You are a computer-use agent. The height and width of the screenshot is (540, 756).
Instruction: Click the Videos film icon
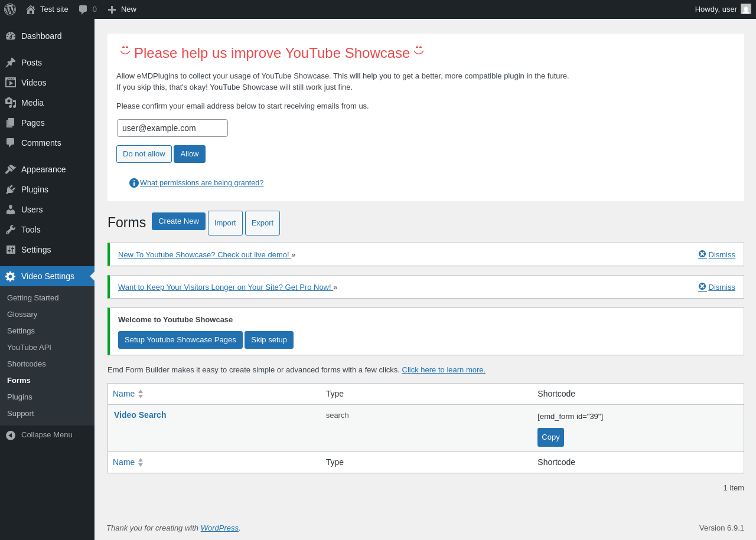(x=11, y=83)
